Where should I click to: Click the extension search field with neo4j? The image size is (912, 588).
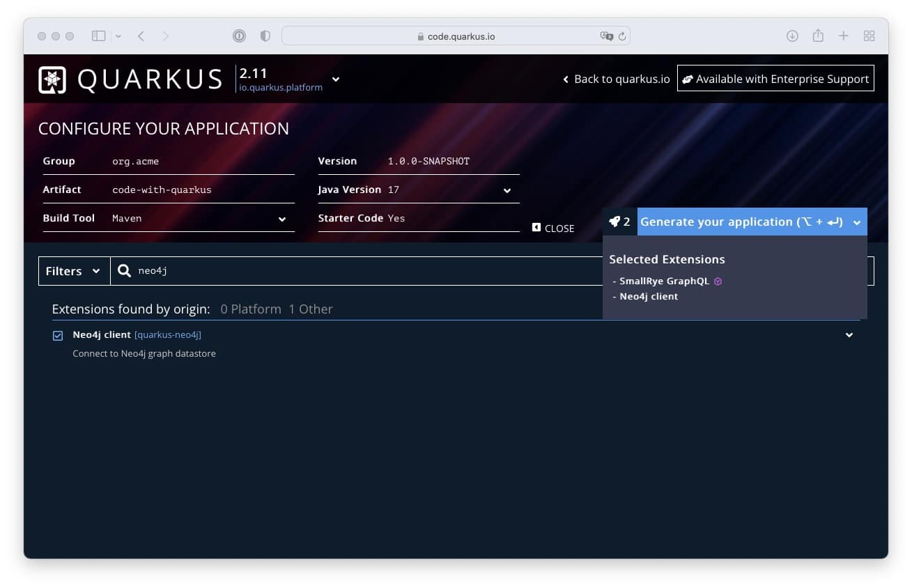362,271
